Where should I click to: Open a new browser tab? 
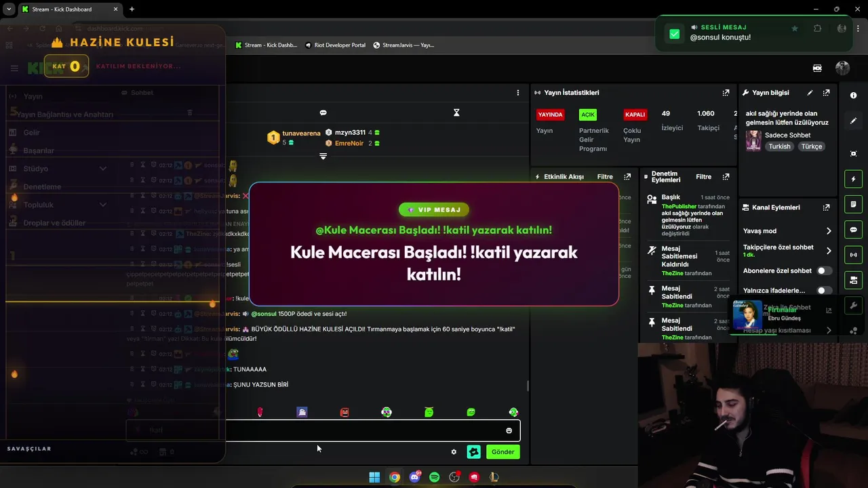[132, 9]
